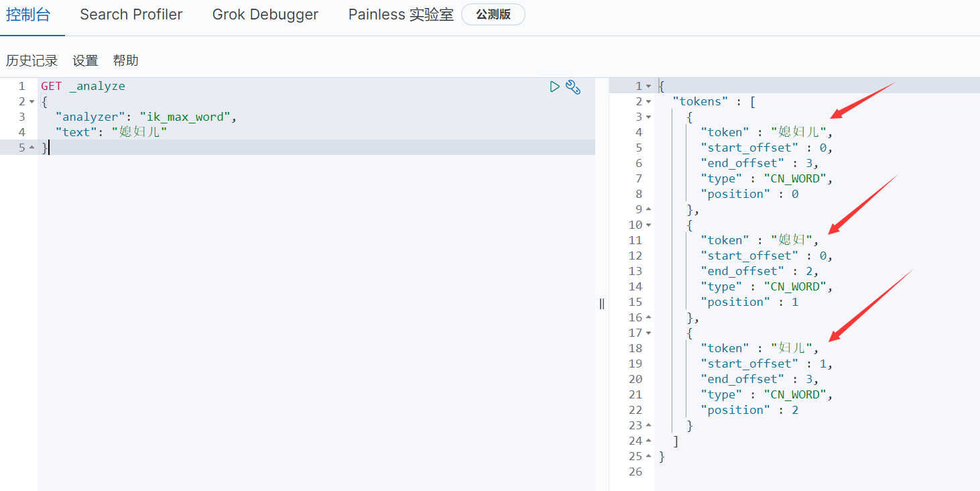The height and width of the screenshot is (491, 980).
Task: Click "type" : "CN_WORD" on output line 7
Action: pyautogui.click(x=763, y=178)
